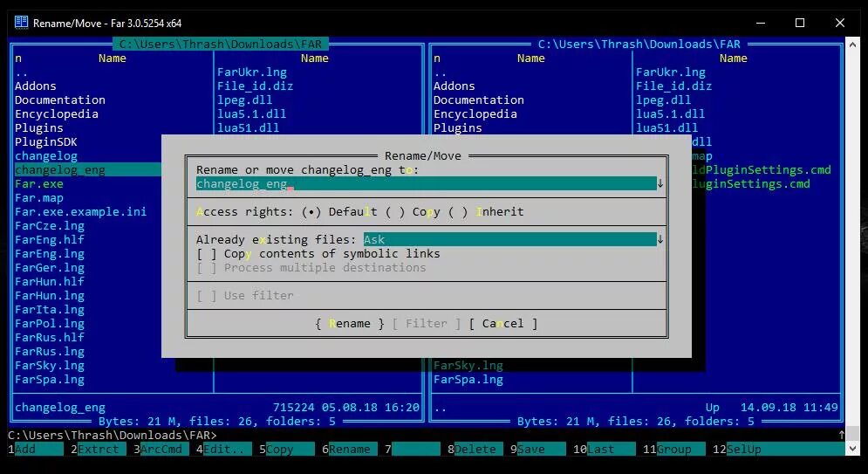Click the Far Manager title bar icon
The height and width of the screenshot is (474, 868).
pyautogui.click(x=22, y=23)
